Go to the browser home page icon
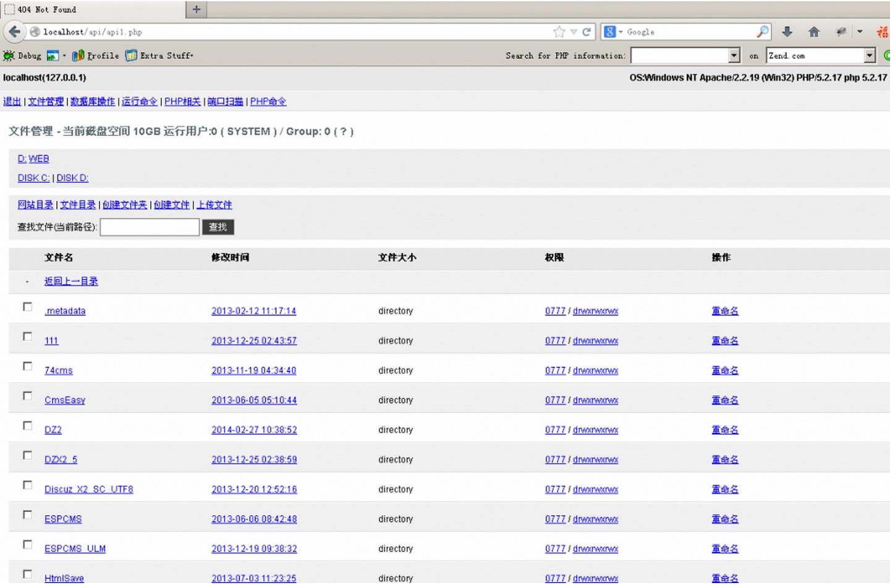The width and height of the screenshot is (895, 588). [814, 32]
